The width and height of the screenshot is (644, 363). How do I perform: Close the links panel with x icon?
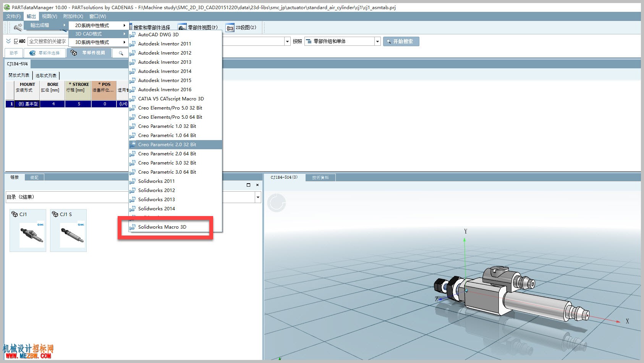[257, 185]
